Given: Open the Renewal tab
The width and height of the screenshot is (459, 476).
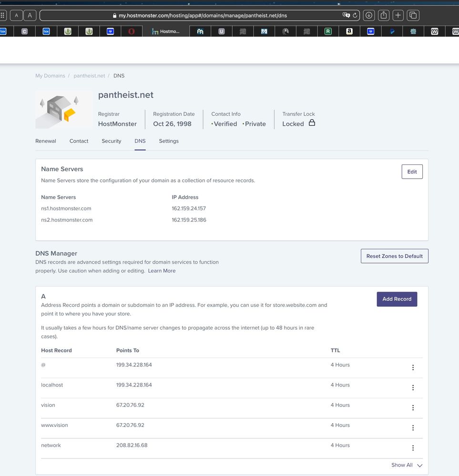Looking at the screenshot, I should [46, 141].
